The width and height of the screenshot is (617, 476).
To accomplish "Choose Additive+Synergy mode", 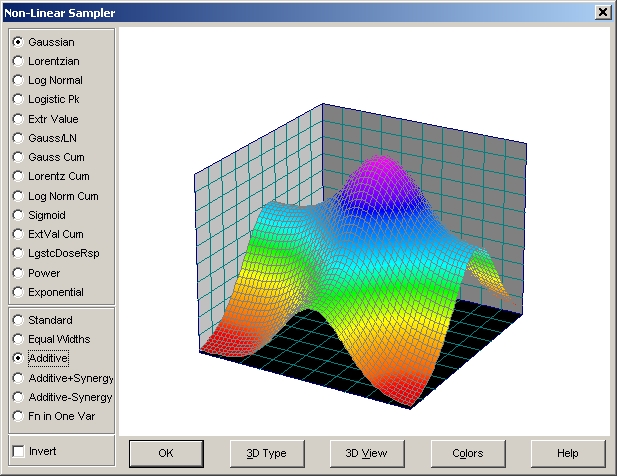I will point(18,378).
